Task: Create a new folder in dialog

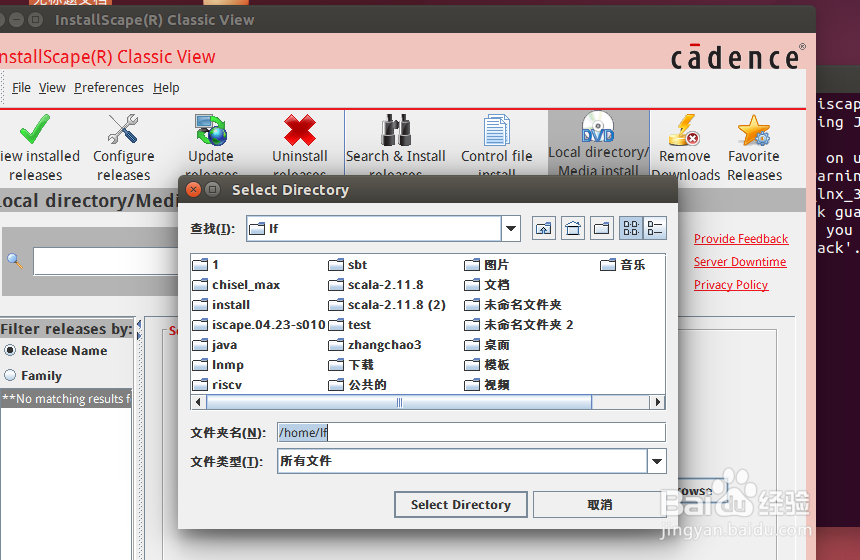Action: pyautogui.click(x=602, y=228)
